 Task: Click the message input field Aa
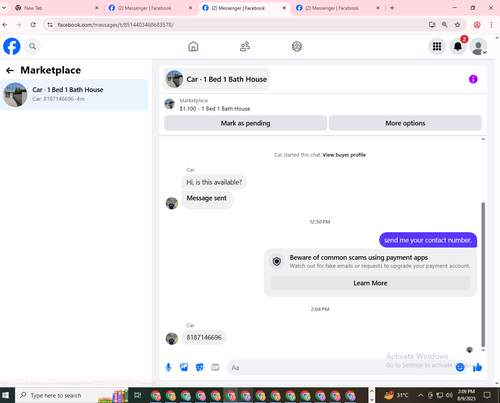[x=340, y=367]
